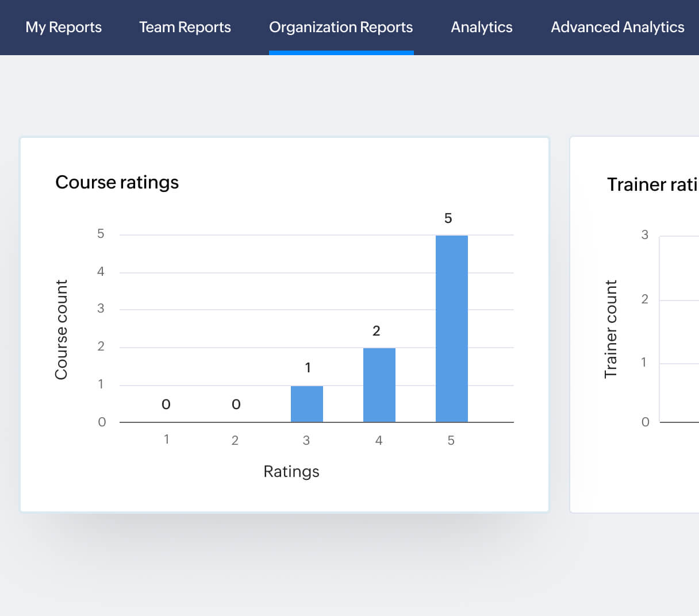
Task: Click the Trainer count y-axis title
Action: pyautogui.click(x=610, y=329)
